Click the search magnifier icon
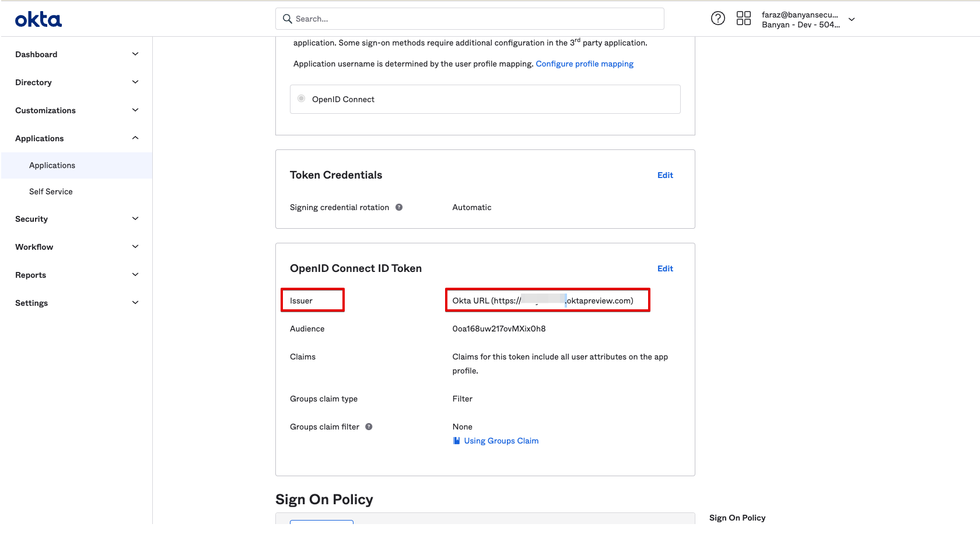 point(288,19)
